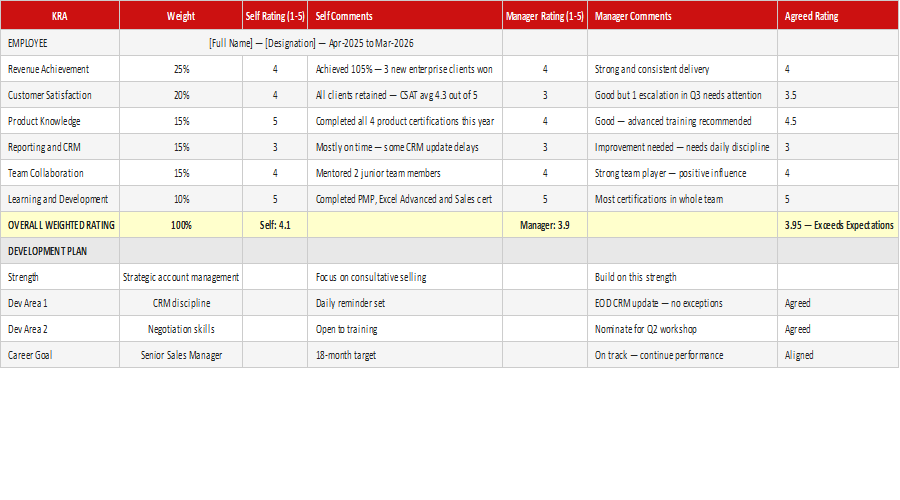Select 'Open to training' cell

[405, 329]
